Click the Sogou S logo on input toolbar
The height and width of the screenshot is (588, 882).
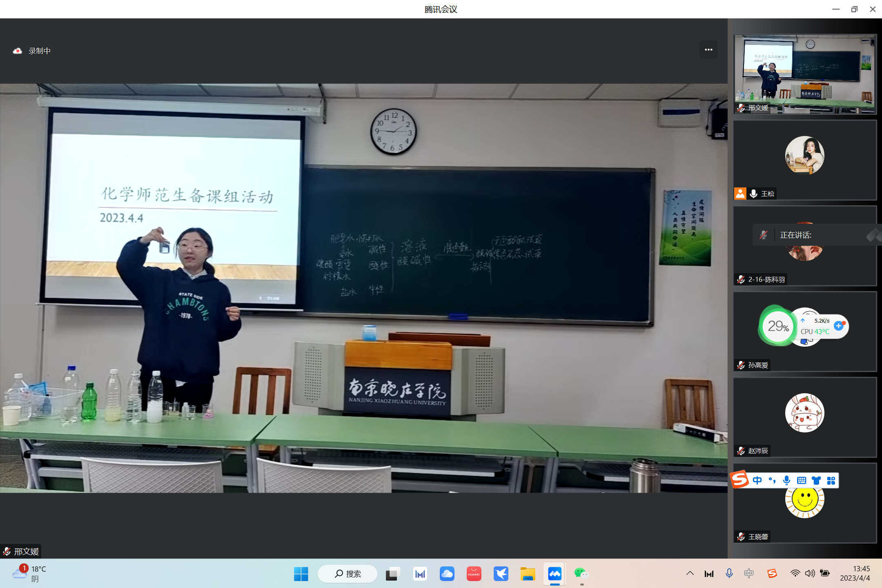739,480
